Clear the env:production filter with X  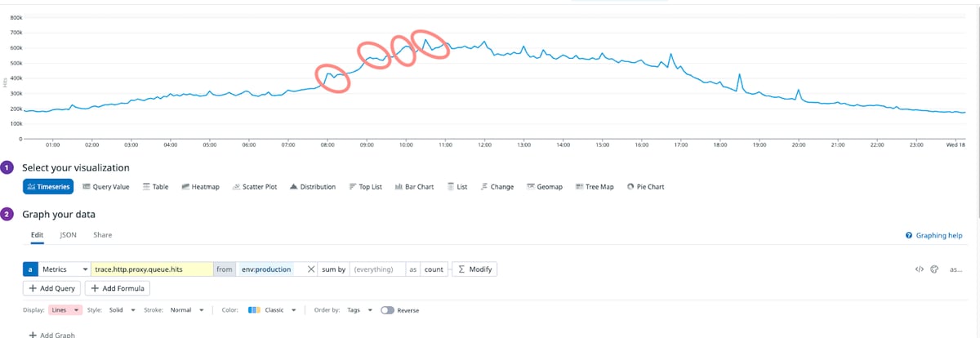[x=311, y=269]
